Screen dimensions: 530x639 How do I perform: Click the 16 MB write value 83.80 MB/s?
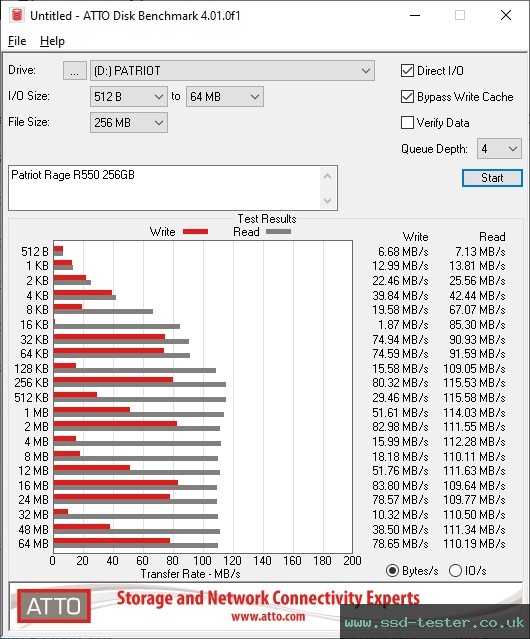point(400,486)
